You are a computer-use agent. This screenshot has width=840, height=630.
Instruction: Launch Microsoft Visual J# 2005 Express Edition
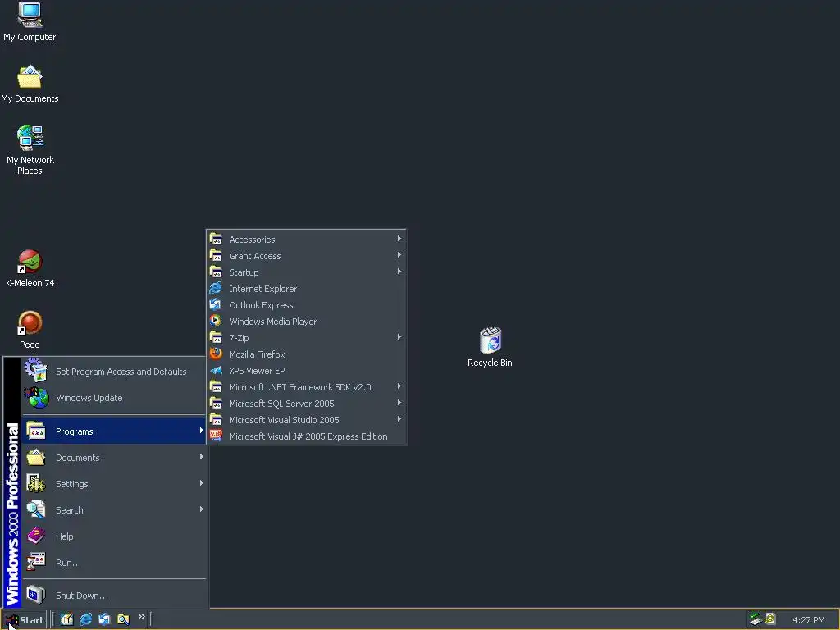(x=306, y=436)
